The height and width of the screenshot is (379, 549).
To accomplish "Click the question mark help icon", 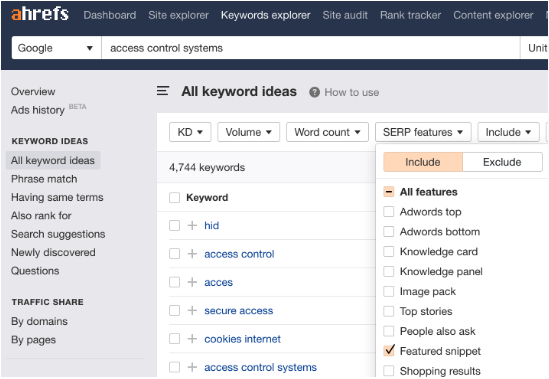I will click(314, 92).
